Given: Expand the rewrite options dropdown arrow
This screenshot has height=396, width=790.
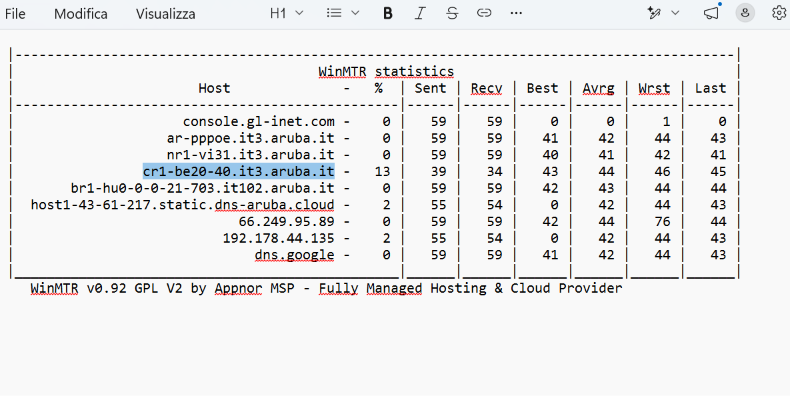Looking at the screenshot, I should tap(676, 13).
